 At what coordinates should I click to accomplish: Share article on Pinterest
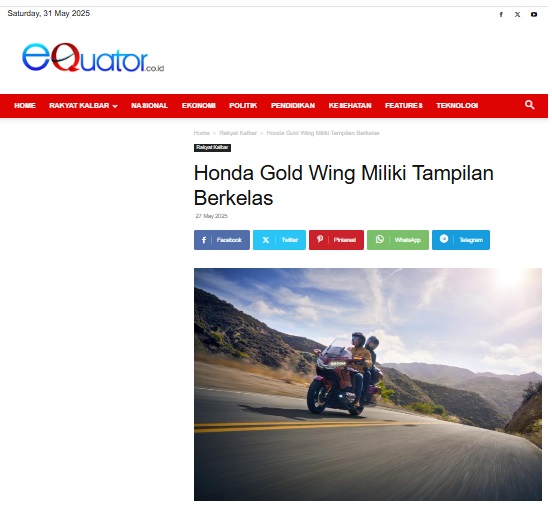(x=336, y=240)
